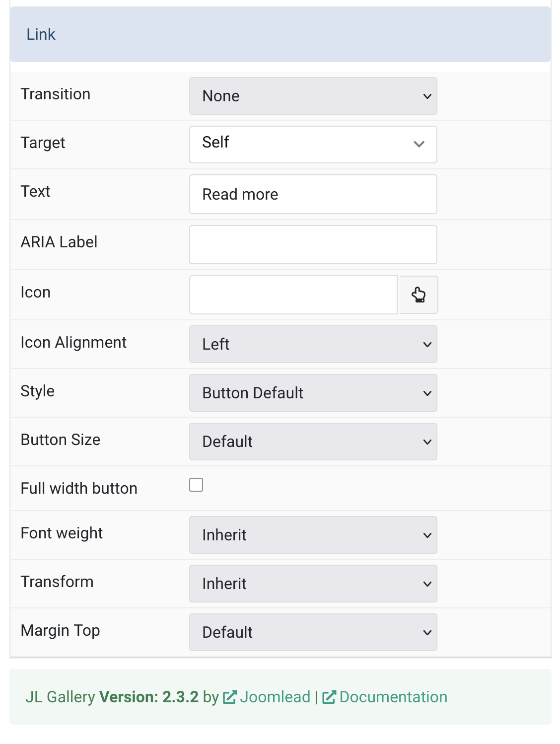
Task: Open the Documentation link
Action: pos(393,697)
